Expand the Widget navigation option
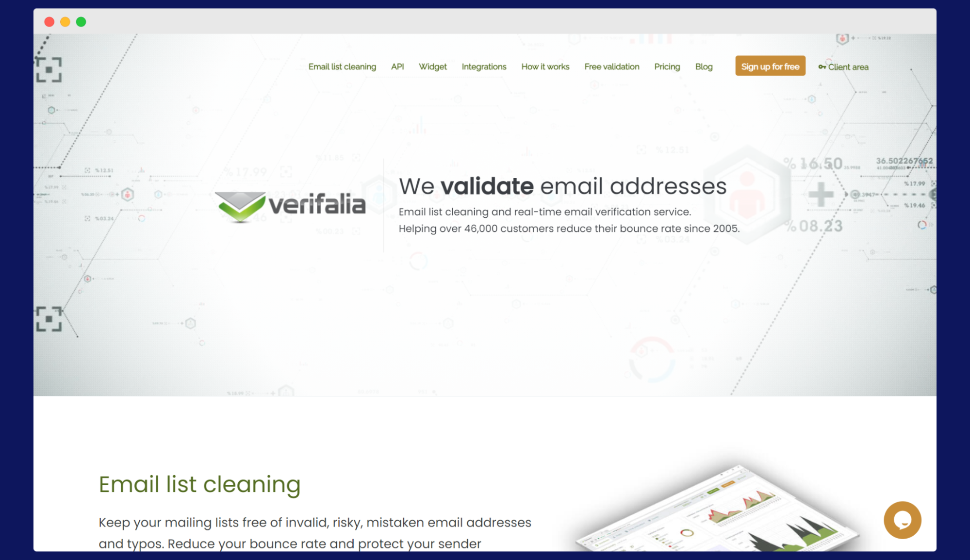970x560 pixels. [x=433, y=66]
